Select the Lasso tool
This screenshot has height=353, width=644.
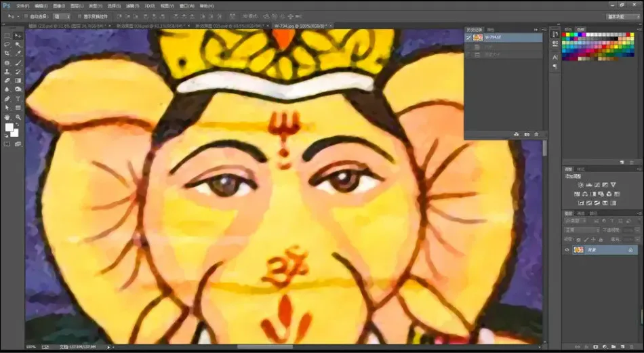point(7,45)
